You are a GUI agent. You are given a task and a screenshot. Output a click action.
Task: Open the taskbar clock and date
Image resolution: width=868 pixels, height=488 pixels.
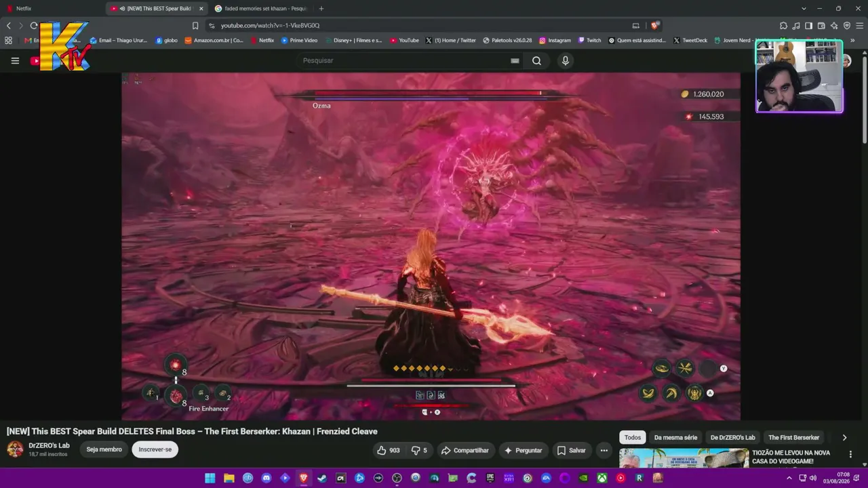[836, 478]
